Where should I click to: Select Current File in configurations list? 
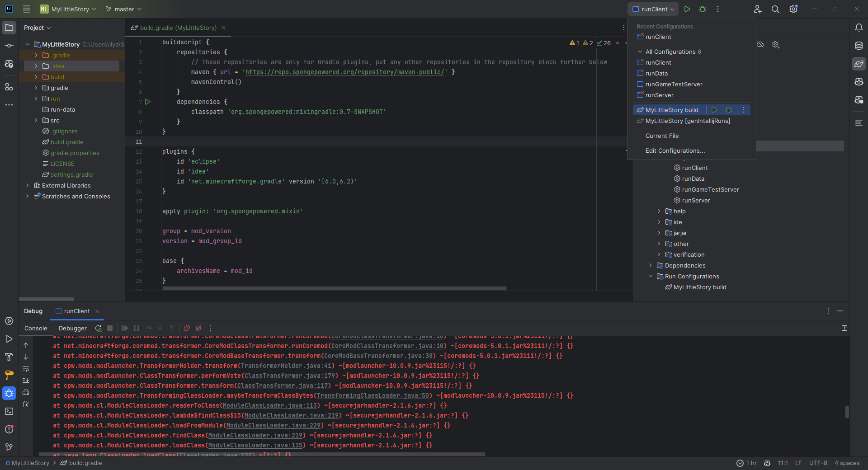pyautogui.click(x=662, y=136)
